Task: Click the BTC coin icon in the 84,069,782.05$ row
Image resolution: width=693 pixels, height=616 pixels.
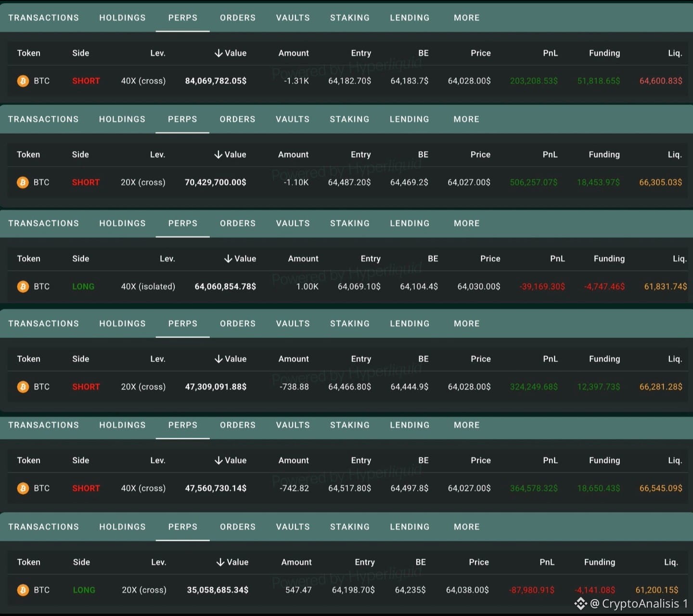Action: click(x=23, y=81)
